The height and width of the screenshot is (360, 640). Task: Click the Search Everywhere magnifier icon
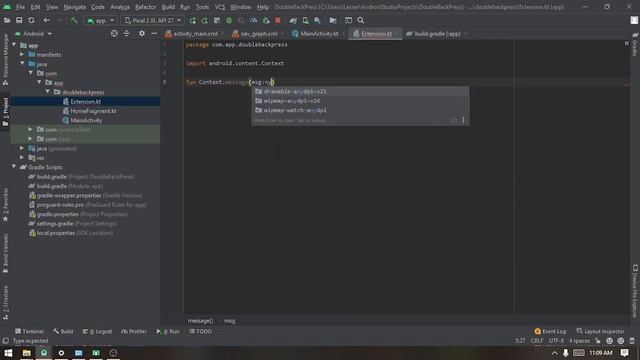361,20
